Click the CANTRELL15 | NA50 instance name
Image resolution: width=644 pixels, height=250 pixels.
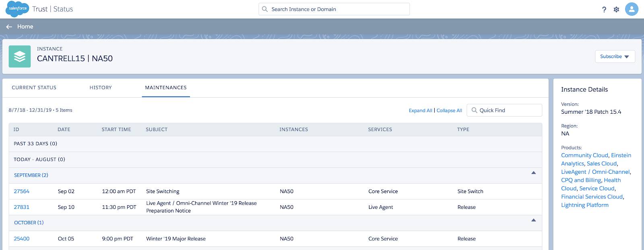click(x=75, y=58)
